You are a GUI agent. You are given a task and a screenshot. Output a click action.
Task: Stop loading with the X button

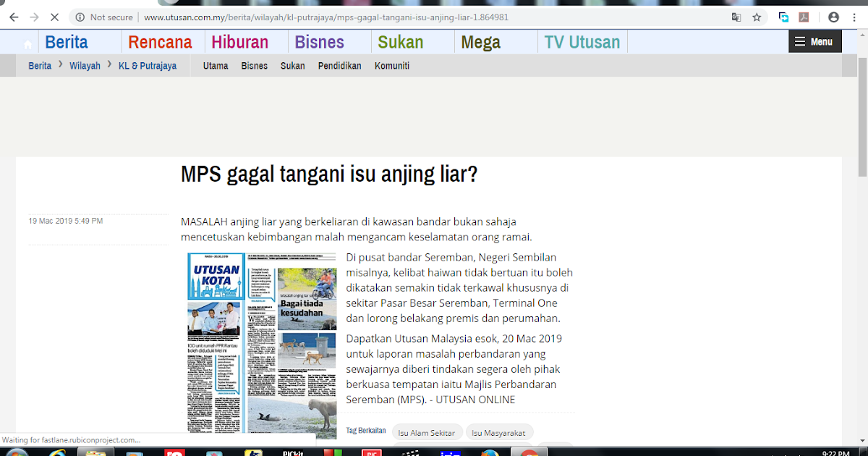click(55, 17)
